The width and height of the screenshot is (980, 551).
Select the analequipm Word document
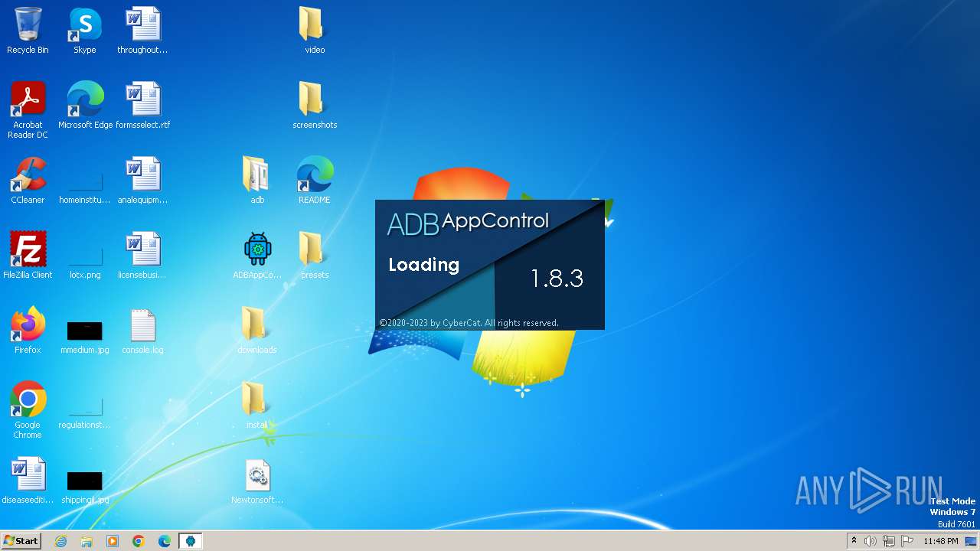[x=142, y=181]
